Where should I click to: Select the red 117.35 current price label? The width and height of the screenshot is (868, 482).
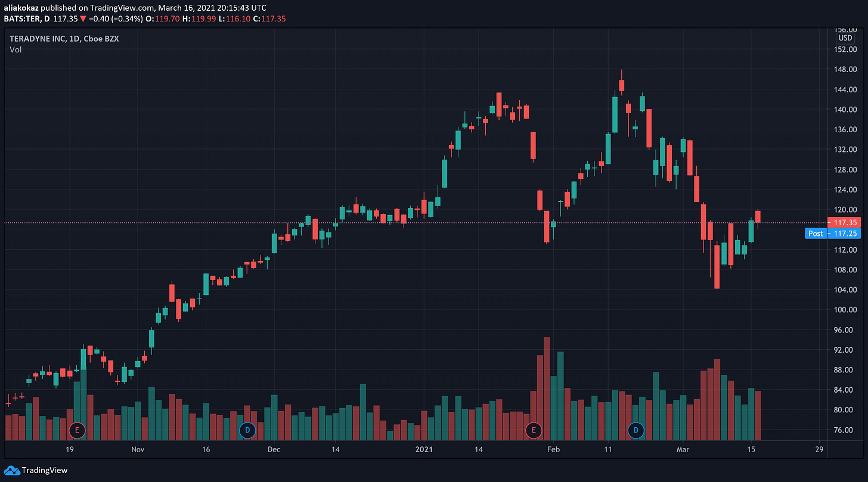[x=844, y=222]
